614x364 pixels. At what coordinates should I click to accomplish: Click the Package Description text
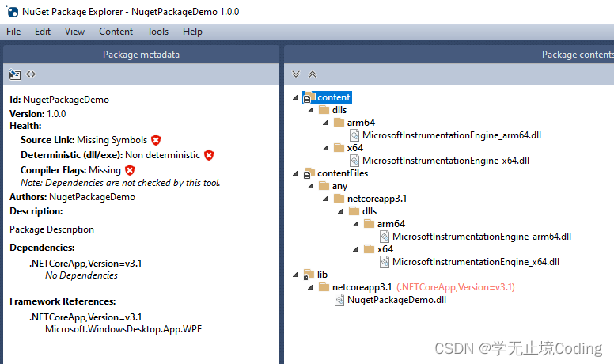coord(51,229)
